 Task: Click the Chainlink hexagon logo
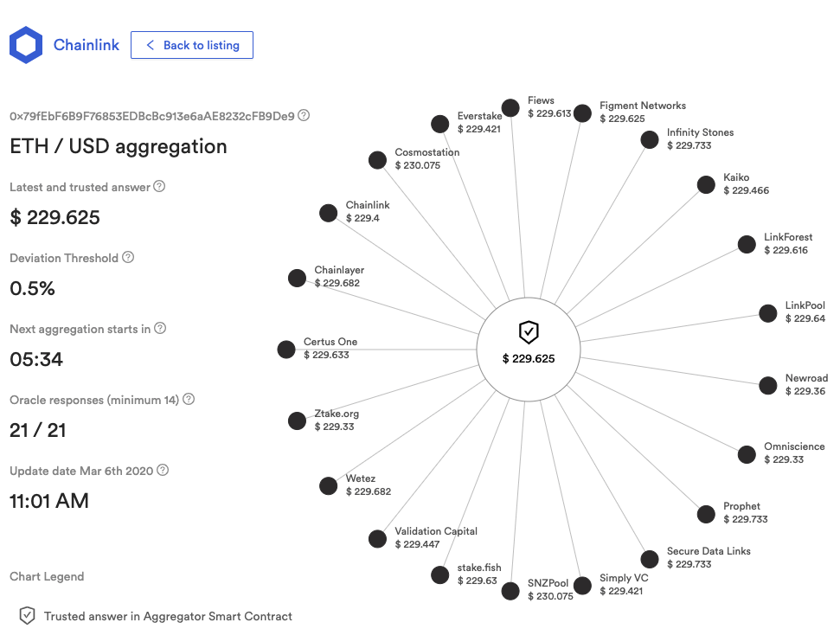click(x=26, y=45)
